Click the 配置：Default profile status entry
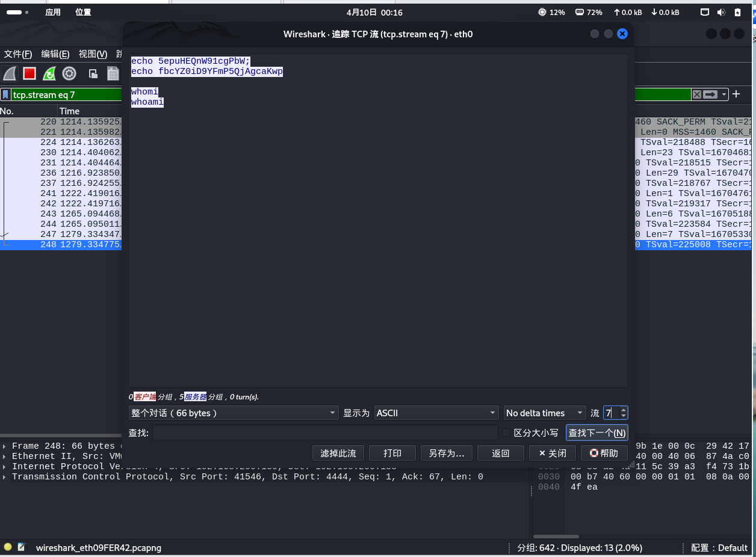 tap(719, 547)
